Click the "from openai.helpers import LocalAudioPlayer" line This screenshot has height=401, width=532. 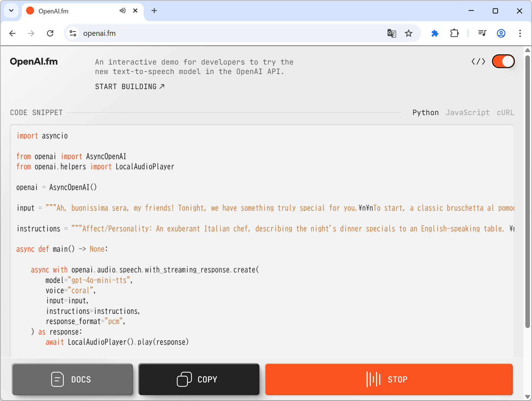tap(95, 167)
